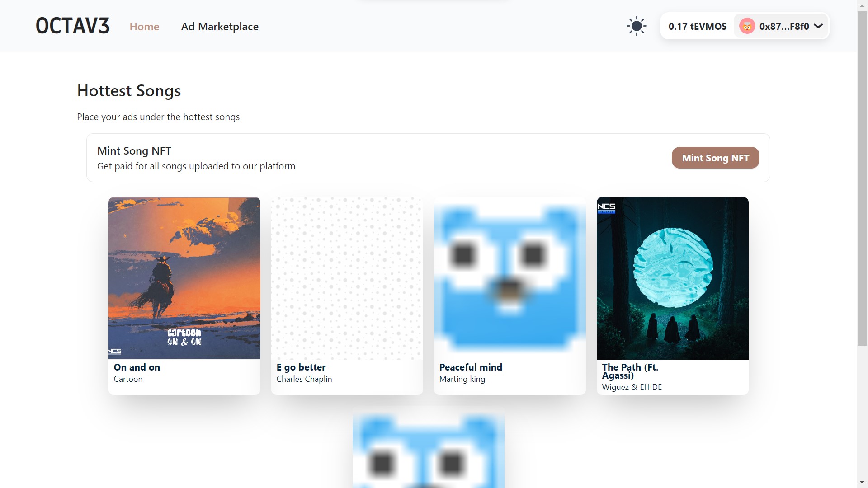
Task: Open the 0.17 tEVMOS balance display
Action: [x=698, y=26]
